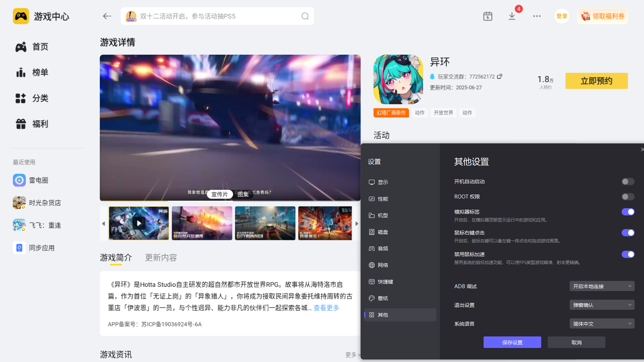This screenshot has height=362, width=644.
Task: Click the 首页 gamepad icon
Action: [21, 47]
